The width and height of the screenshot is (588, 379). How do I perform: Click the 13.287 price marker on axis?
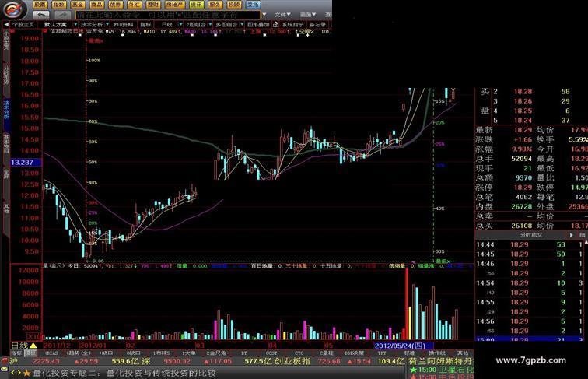coord(26,163)
